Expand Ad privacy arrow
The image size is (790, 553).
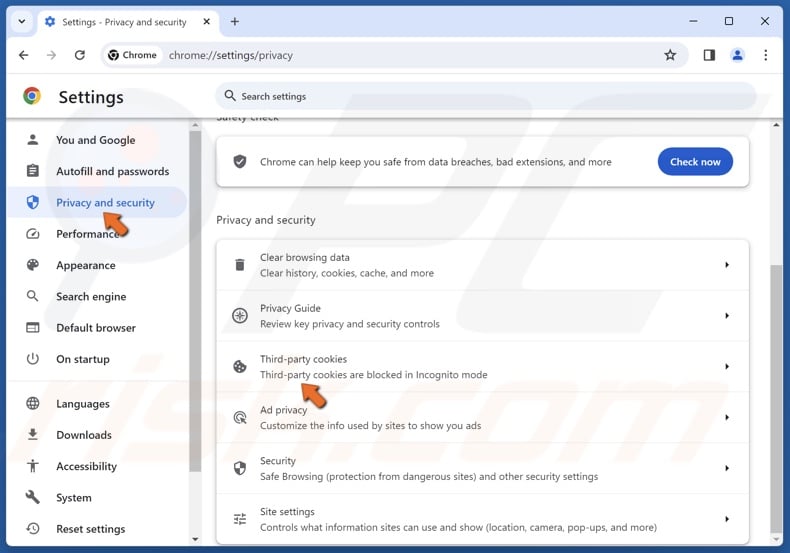(727, 418)
